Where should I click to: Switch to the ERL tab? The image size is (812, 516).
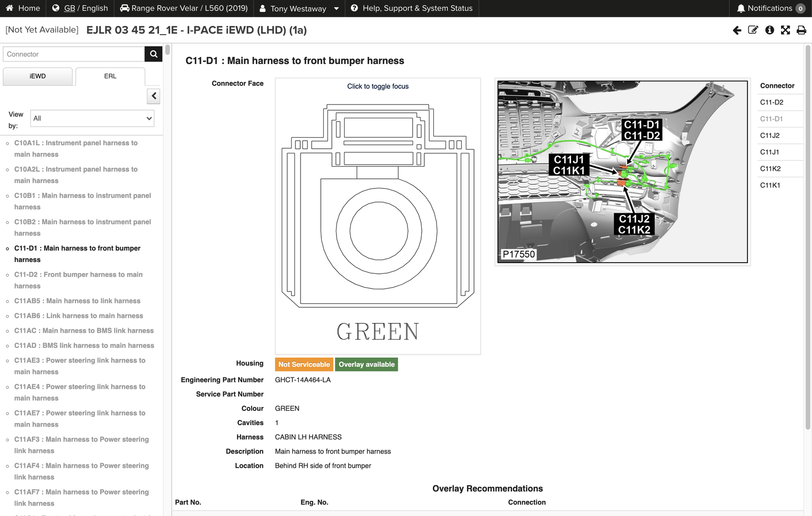110,76
